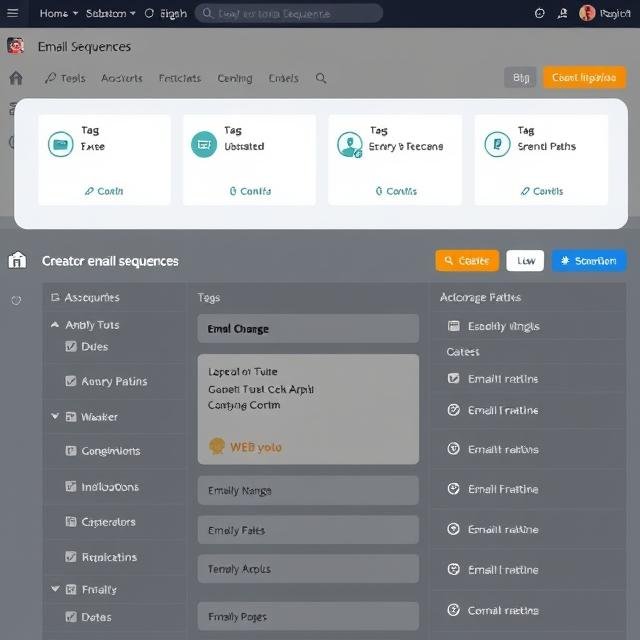640x640 pixels.
Task: Open the user avatar profile menu
Action: pyautogui.click(x=587, y=13)
